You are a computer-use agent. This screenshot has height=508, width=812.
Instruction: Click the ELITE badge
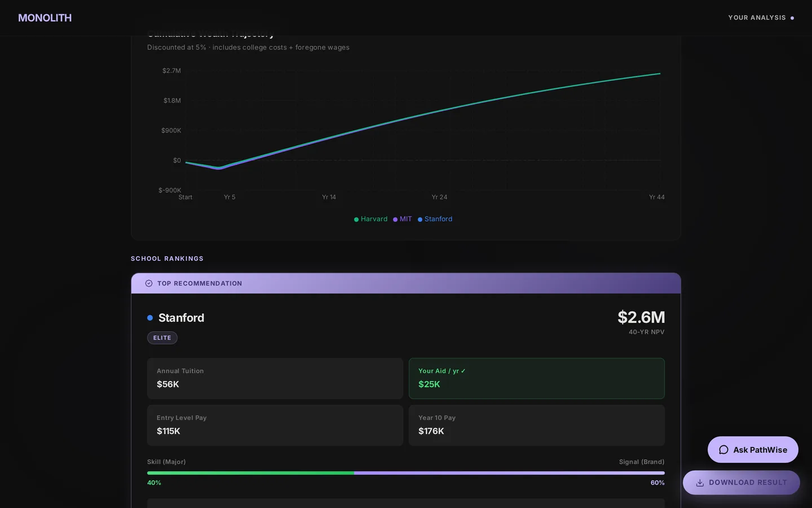162,338
